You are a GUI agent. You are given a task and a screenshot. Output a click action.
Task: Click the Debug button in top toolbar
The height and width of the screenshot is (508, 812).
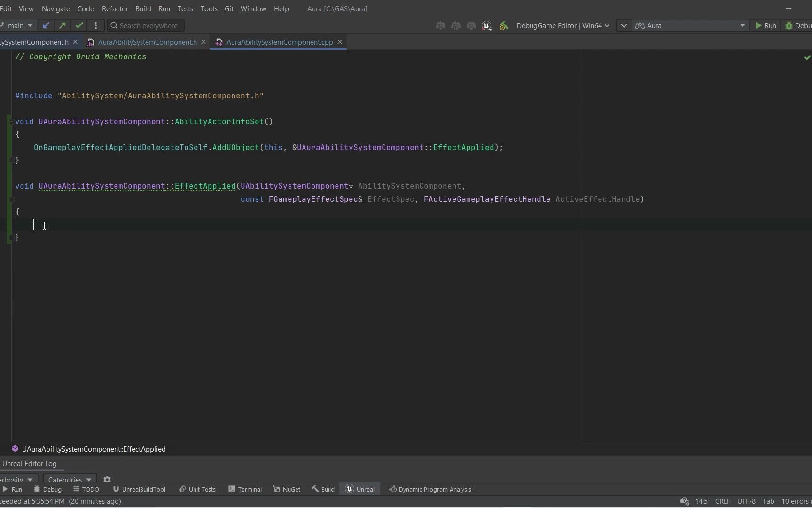798,26
